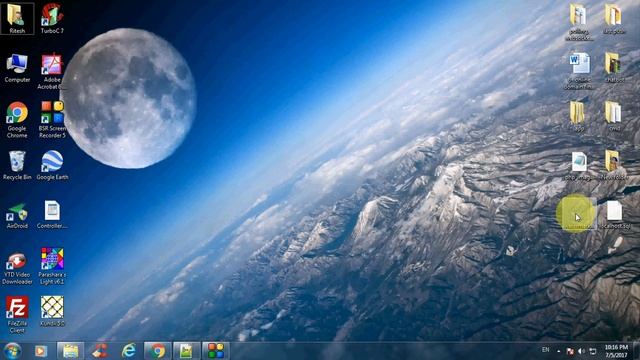
Task: Open the clock showing 10:16 PM
Action: tap(616, 351)
